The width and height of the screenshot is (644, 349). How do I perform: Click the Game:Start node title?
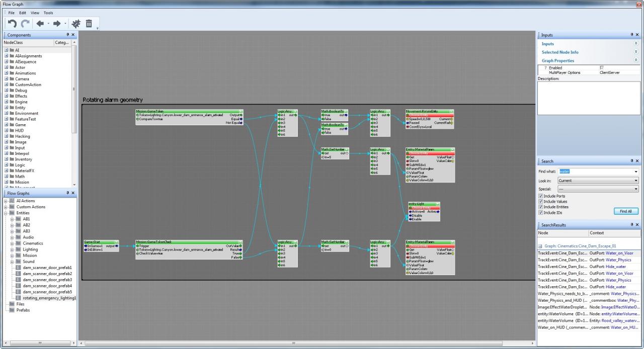click(x=101, y=242)
